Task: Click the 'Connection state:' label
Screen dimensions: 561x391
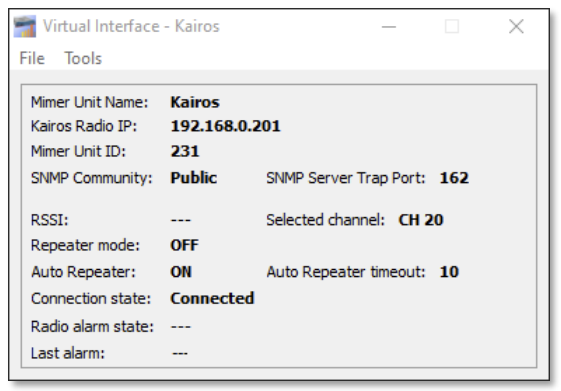Action: 91,298
